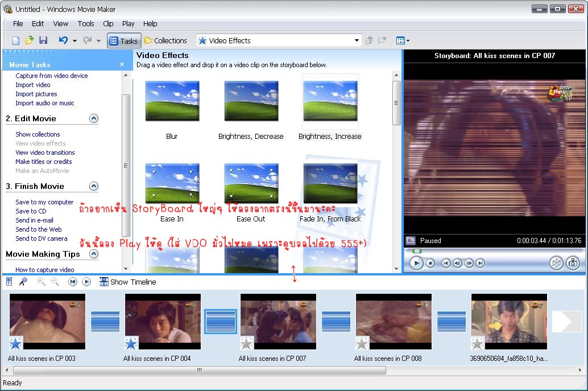Select the All kiss scenes CP 003 clip
The width and height of the screenshot is (588, 391).
48,321
